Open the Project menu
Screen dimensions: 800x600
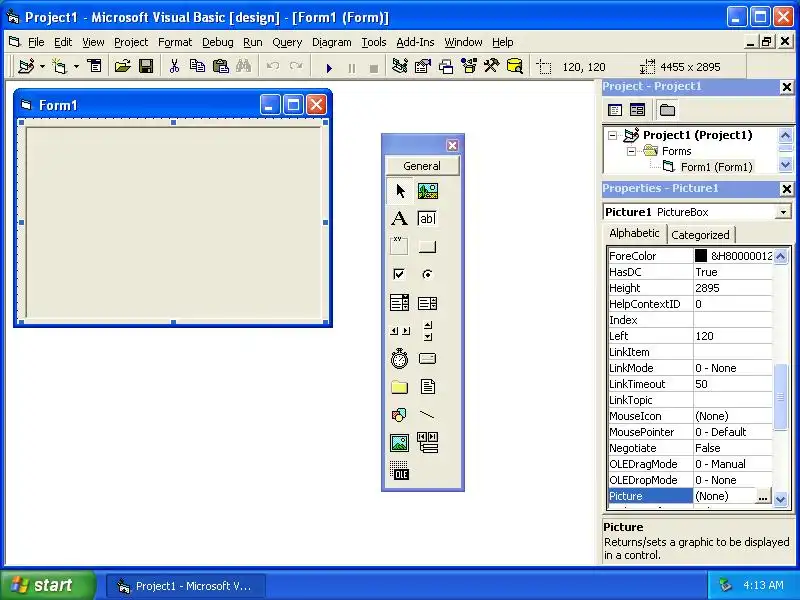(x=131, y=42)
